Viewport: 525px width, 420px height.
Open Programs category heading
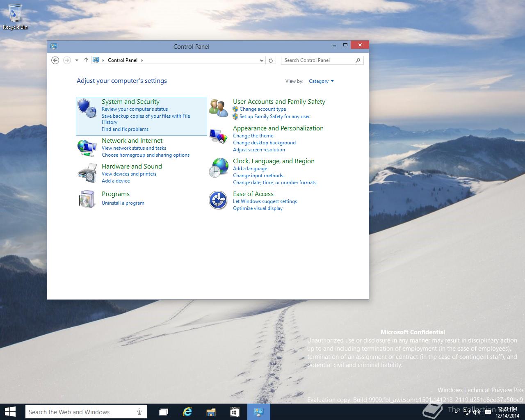point(116,194)
